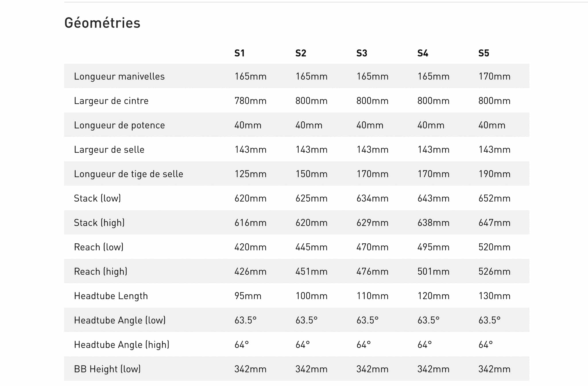
Task: Click the 170mm crank length value for S5
Action: [494, 76]
